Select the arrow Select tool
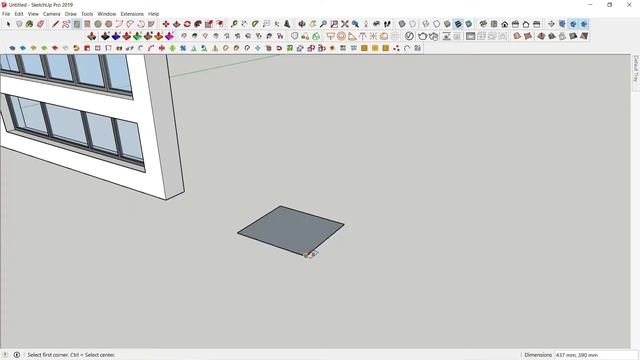Viewport: 640px width, 360px height. [x=8, y=24]
